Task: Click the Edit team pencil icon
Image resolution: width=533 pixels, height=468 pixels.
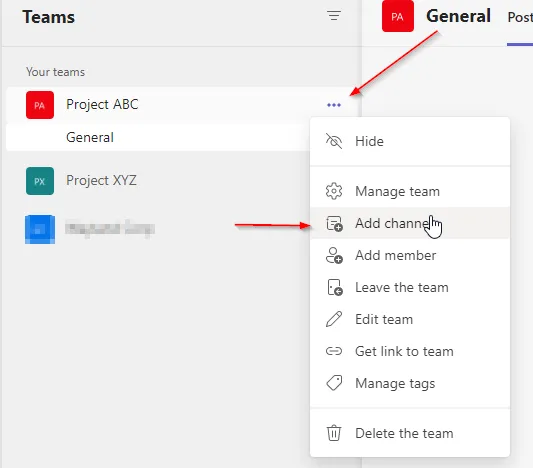Action: click(x=334, y=319)
